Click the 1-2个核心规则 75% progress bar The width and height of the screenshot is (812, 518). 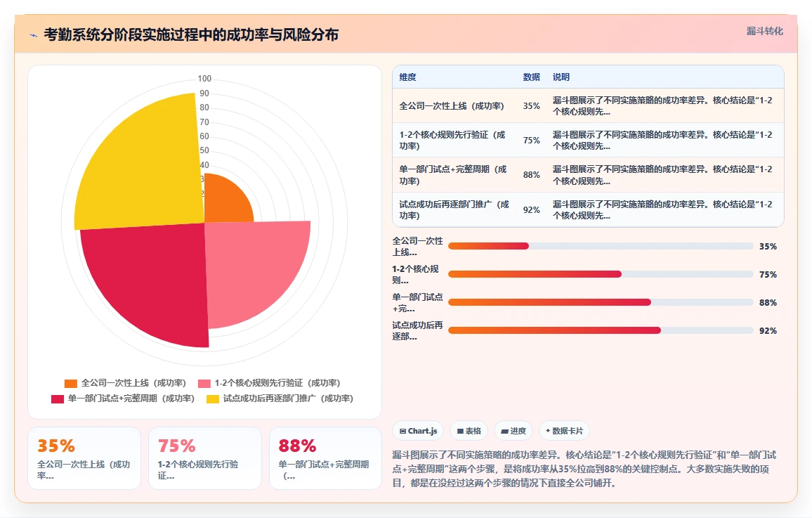click(601, 274)
